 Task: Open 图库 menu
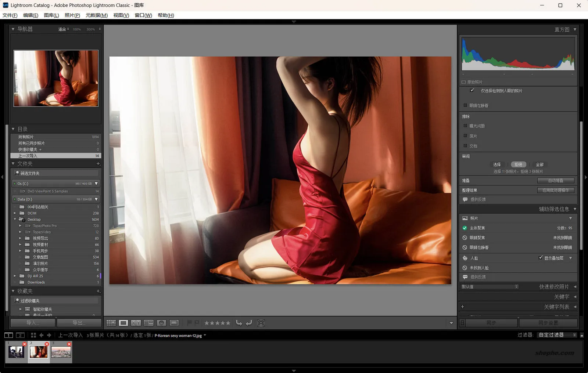51,15
